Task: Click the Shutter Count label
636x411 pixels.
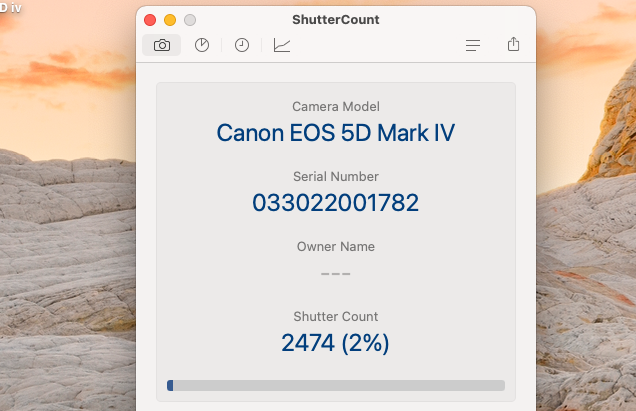Action: pos(335,316)
